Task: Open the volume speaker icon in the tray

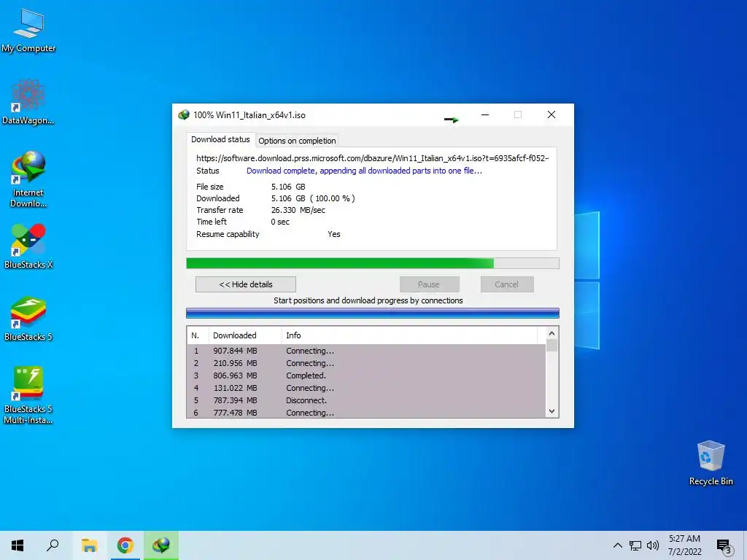Action: click(653, 545)
